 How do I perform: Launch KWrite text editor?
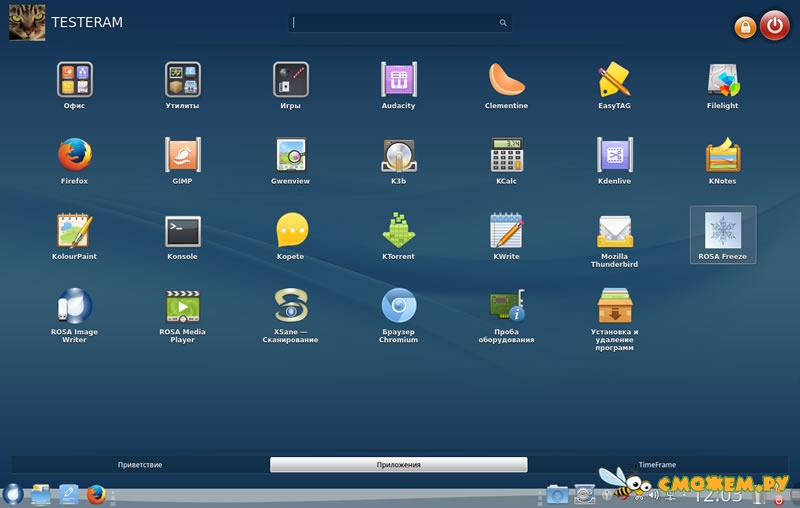506,236
